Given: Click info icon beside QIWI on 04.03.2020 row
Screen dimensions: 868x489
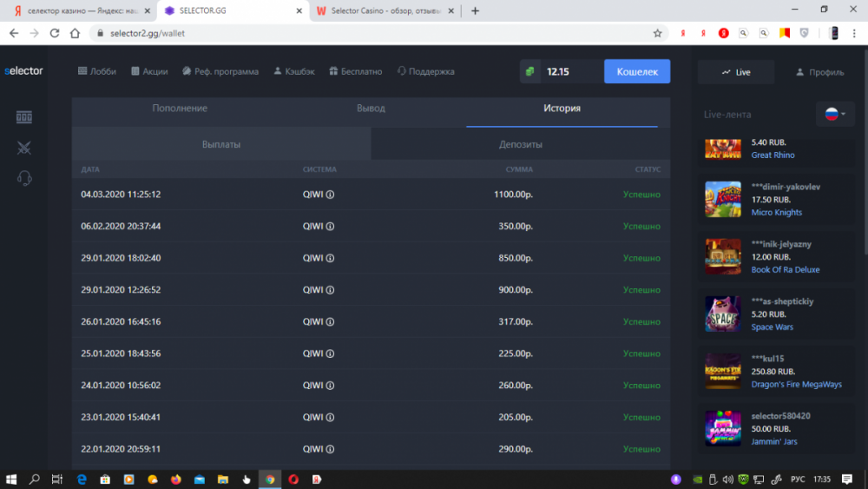Looking at the screenshot, I should click(330, 195).
